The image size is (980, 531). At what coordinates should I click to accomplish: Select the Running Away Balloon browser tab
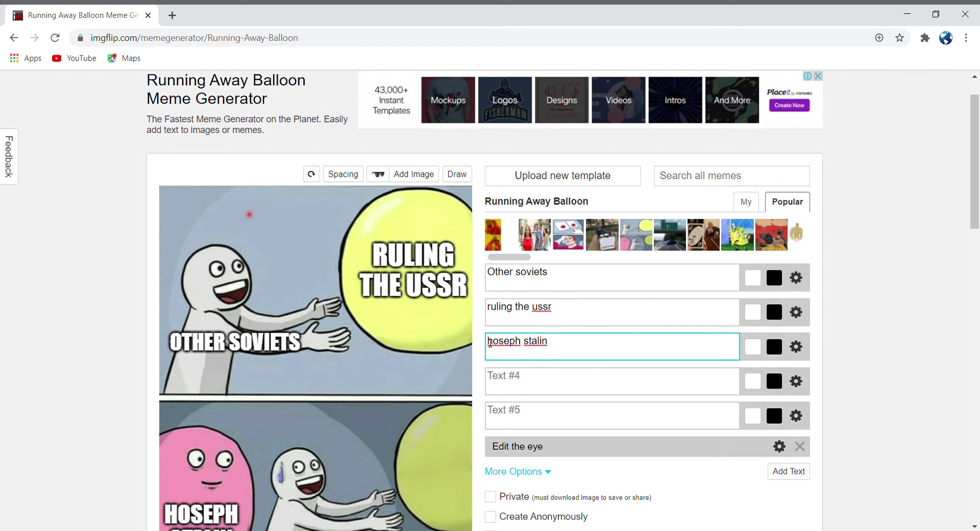[x=82, y=15]
